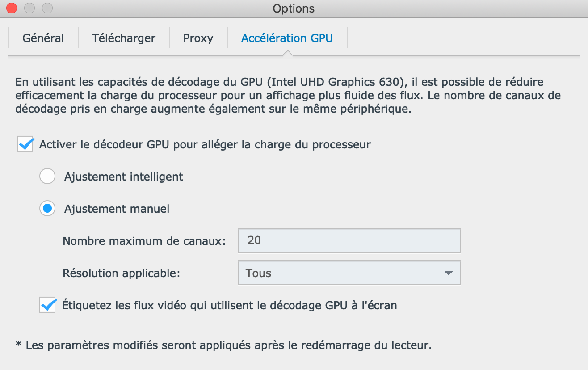Close the Options window with red button
The width and height of the screenshot is (588, 370).
[12, 8]
